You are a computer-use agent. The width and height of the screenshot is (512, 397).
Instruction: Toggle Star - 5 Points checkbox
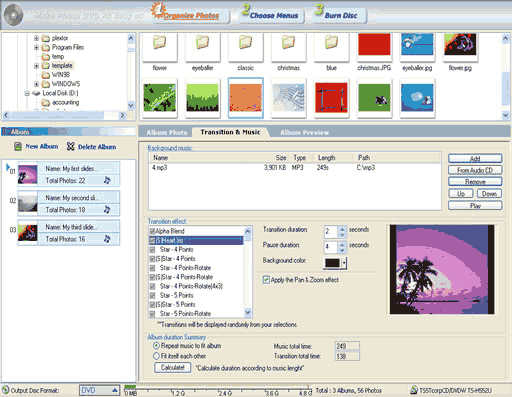[x=152, y=295]
